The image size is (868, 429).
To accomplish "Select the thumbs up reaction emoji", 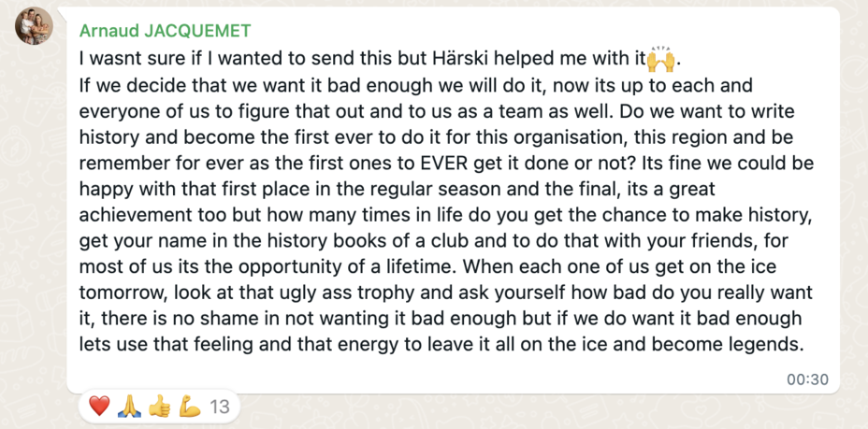I will (159, 407).
